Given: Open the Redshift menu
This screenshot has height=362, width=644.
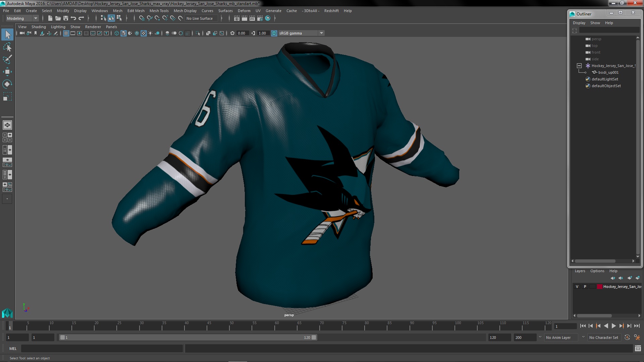Looking at the screenshot, I should click(331, 11).
